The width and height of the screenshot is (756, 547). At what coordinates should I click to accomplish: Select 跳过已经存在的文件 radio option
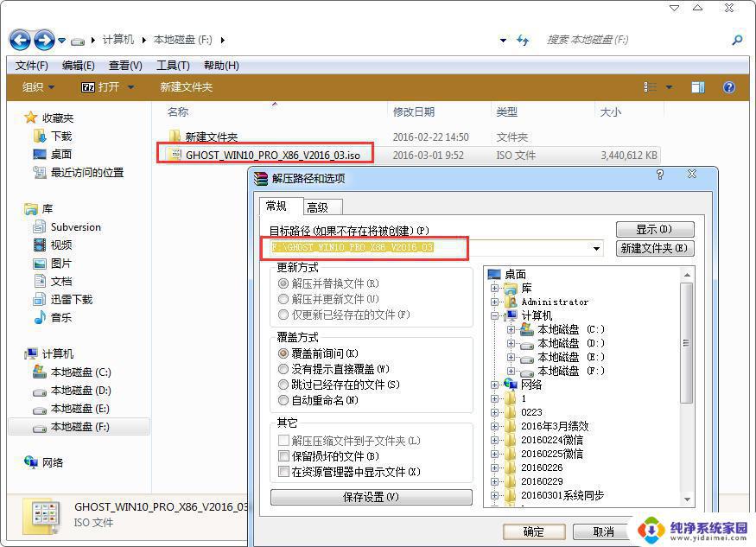pyautogui.click(x=283, y=385)
